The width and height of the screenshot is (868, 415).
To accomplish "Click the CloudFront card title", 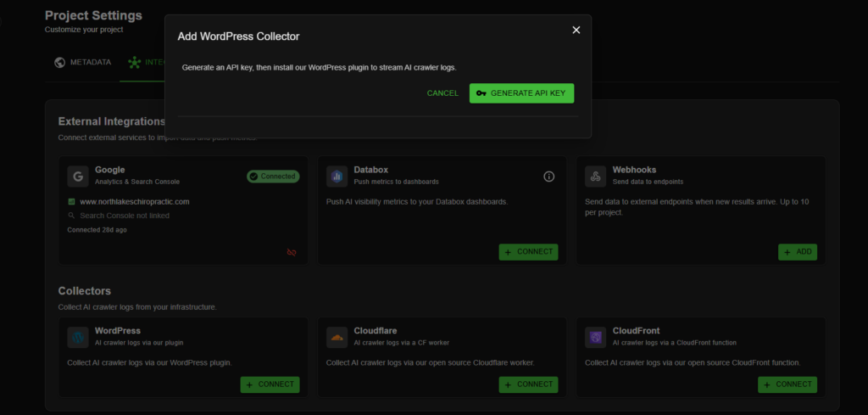I will pos(636,331).
